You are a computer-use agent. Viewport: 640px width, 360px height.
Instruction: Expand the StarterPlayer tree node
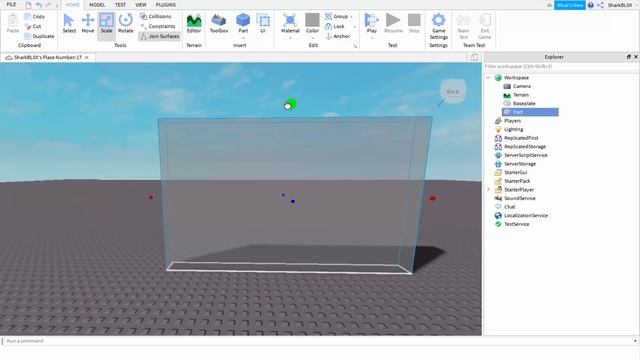tap(488, 189)
